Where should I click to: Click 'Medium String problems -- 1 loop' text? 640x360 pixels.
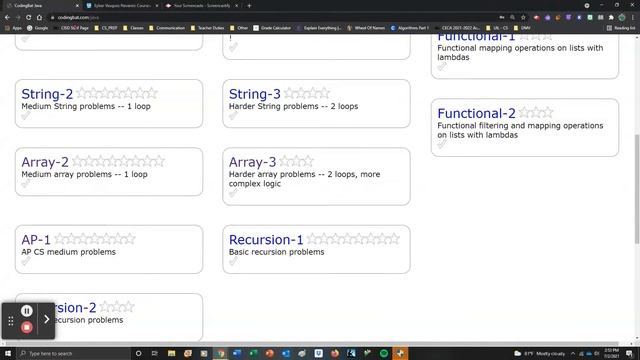(86, 106)
